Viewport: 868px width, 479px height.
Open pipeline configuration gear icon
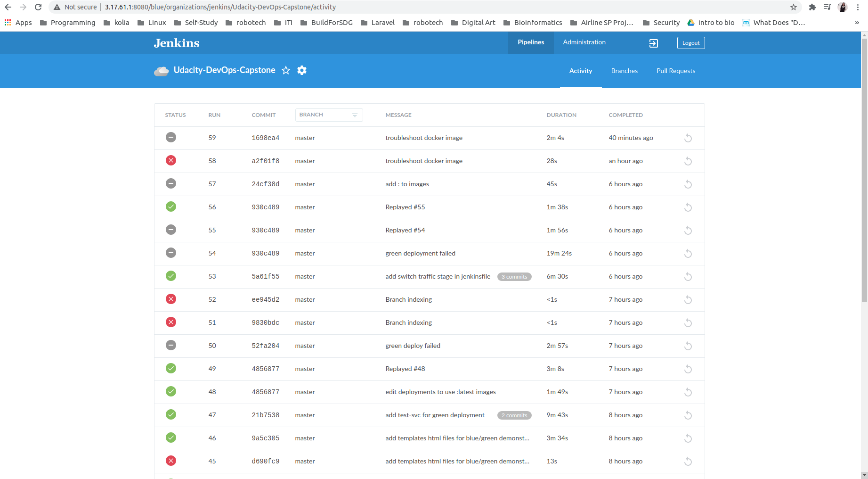click(302, 70)
